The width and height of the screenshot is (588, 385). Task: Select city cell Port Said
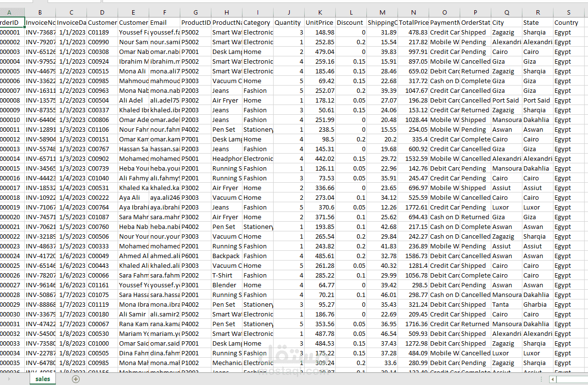click(506, 100)
